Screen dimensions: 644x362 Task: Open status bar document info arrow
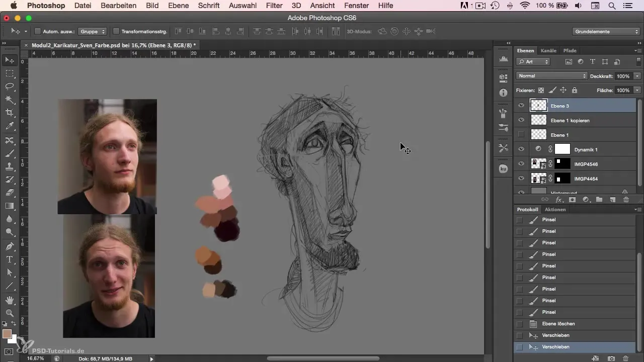[x=151, y=359]
